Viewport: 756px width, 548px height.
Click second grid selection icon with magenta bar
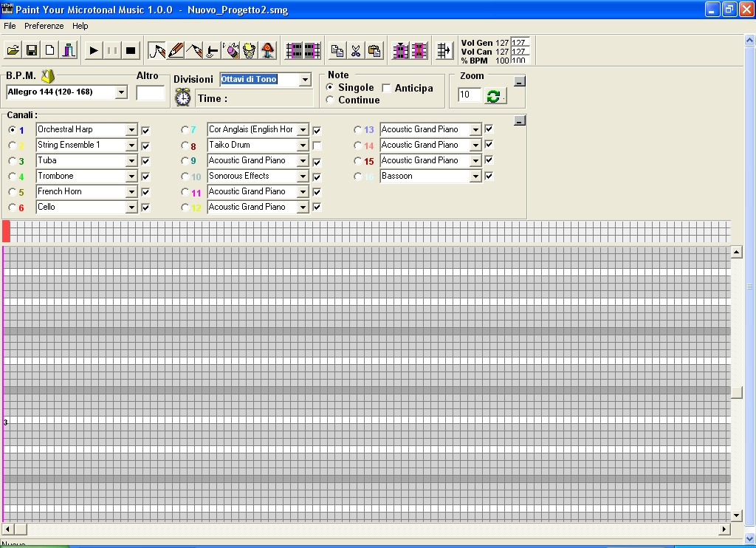point(312,50)
